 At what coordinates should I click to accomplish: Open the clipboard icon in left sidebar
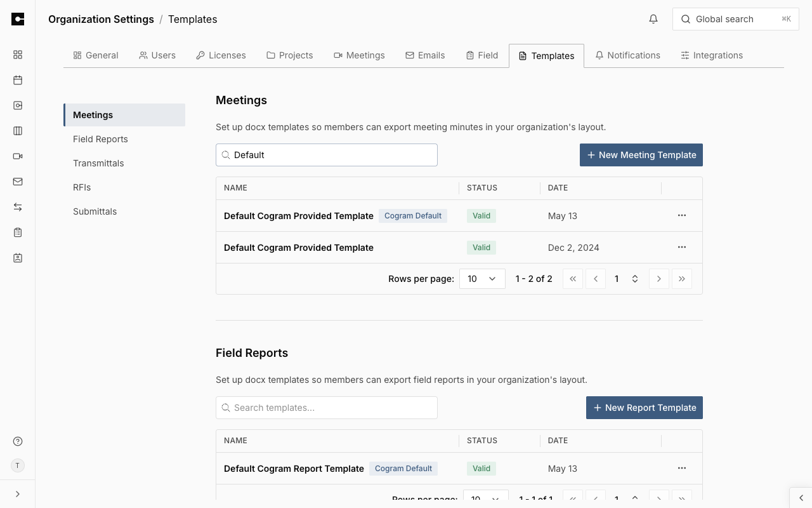(18, 232)
